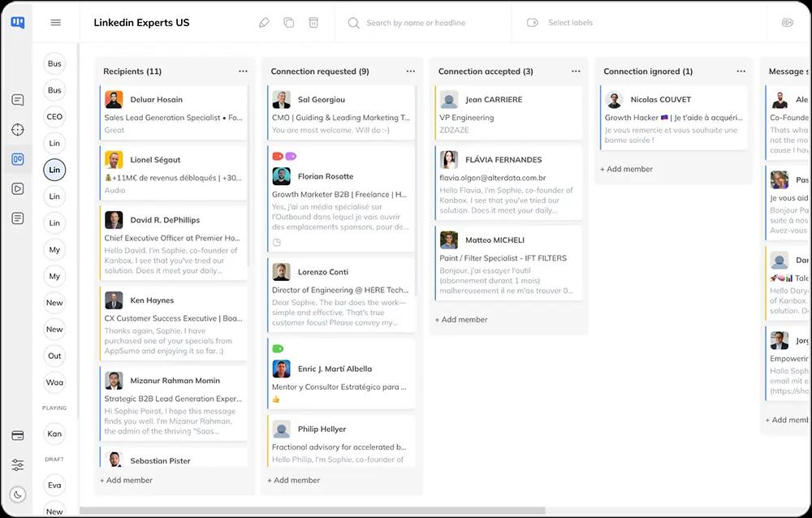This screenshot has height=518, width=812.
Task: Click the magnifier search icon
Action: click(x=353, y=23)
